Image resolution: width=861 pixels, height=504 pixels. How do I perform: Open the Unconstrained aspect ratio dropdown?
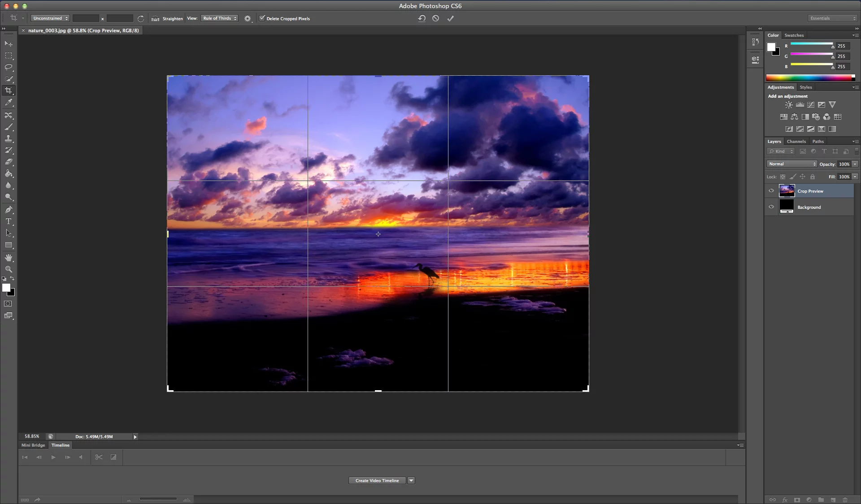click(x=50, y=18)
